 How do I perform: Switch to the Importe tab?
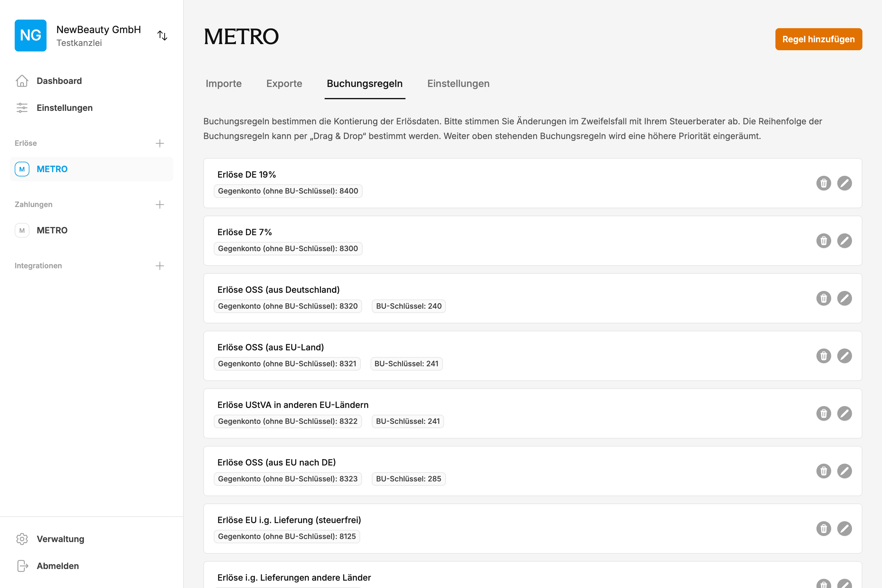point(223,84)
